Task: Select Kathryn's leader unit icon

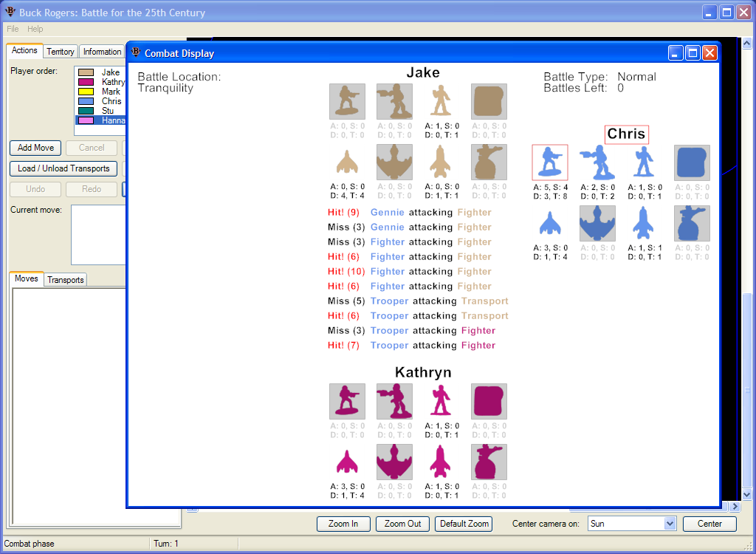Action: point(441,402)
